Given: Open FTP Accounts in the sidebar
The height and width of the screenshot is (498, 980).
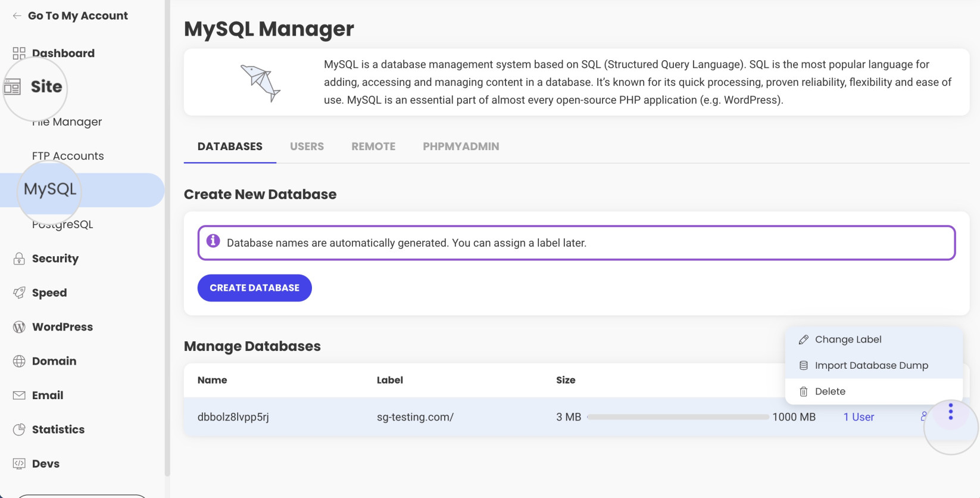Looking at the screenshot, I should [68, 156].
